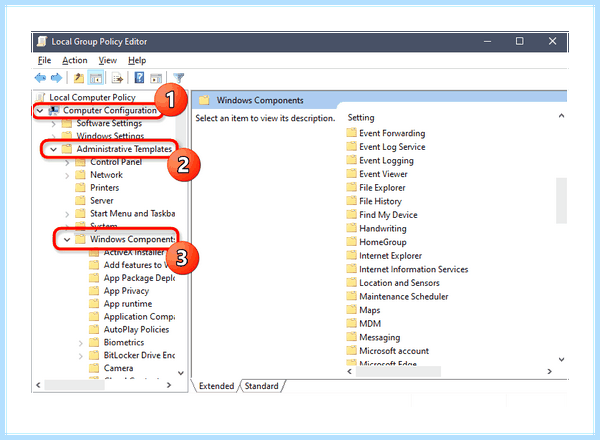Image resolution: width=600 pixels, height=440 pixels.
Task: Select App Privacy in the tree
Action: (x=126, y=291)
